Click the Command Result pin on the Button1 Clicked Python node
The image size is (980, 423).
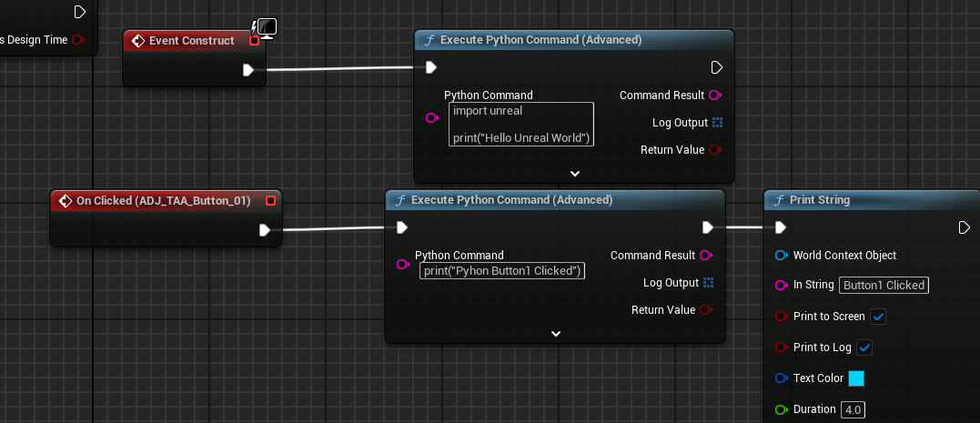706,256
